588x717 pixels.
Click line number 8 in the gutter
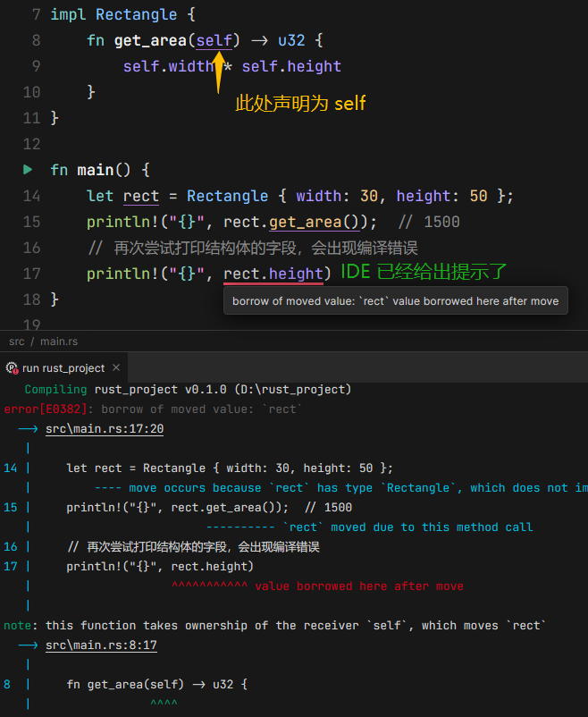coord(36,41)
